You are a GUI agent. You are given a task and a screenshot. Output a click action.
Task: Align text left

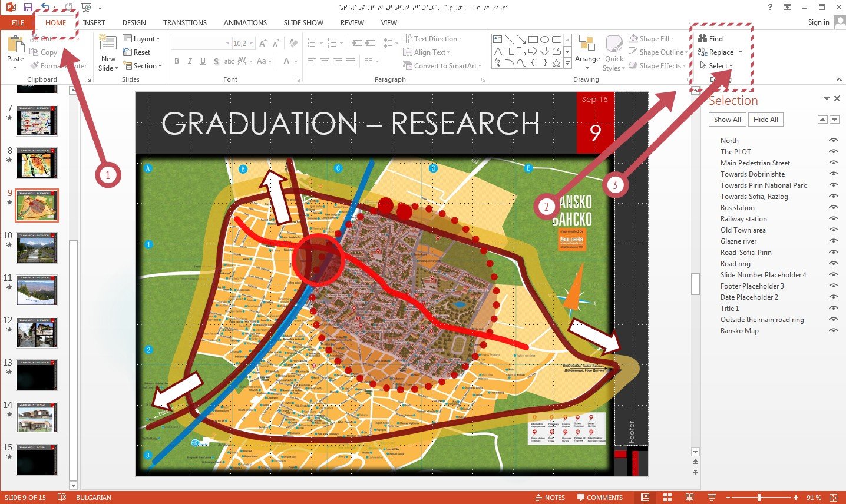(312, 61)
